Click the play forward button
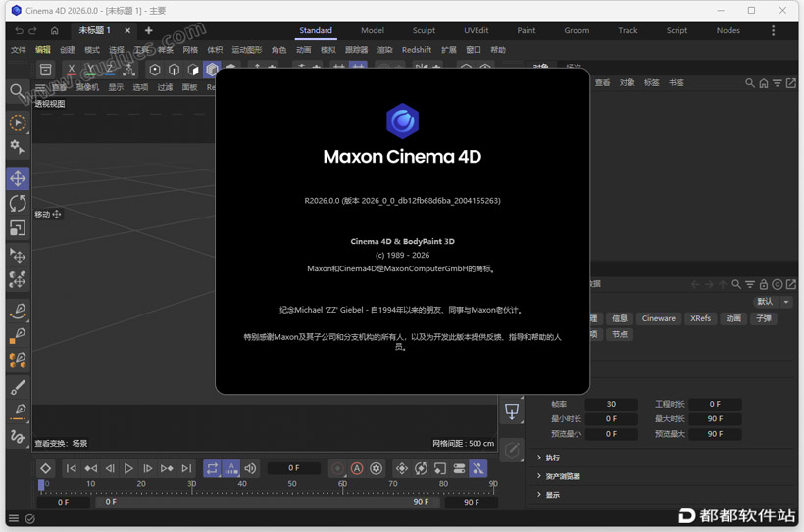Image resolution: width=804 pixels, height=532 pixels. 128,468
